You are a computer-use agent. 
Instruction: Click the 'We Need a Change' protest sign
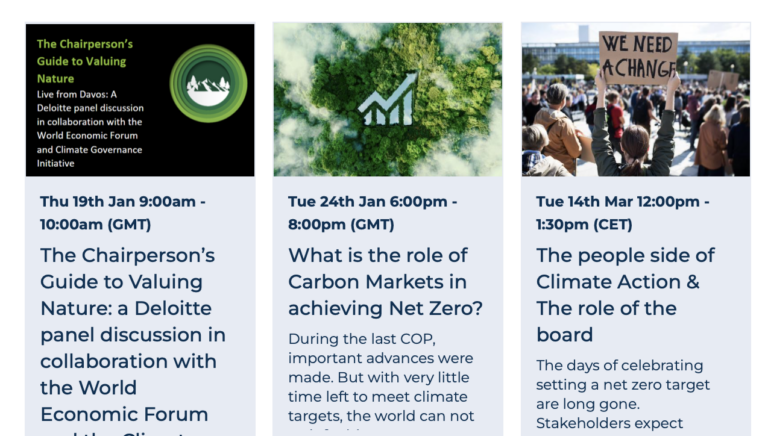(x=639, y=58)
